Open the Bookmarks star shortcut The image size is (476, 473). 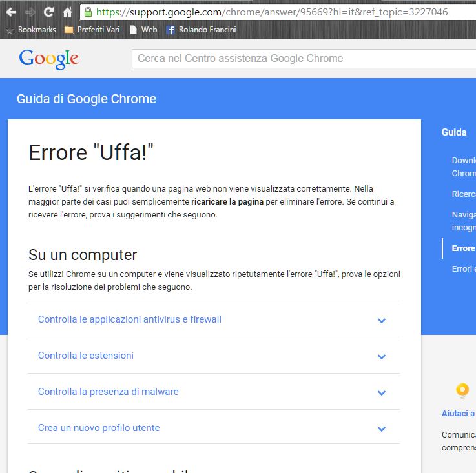pos(31,30)
